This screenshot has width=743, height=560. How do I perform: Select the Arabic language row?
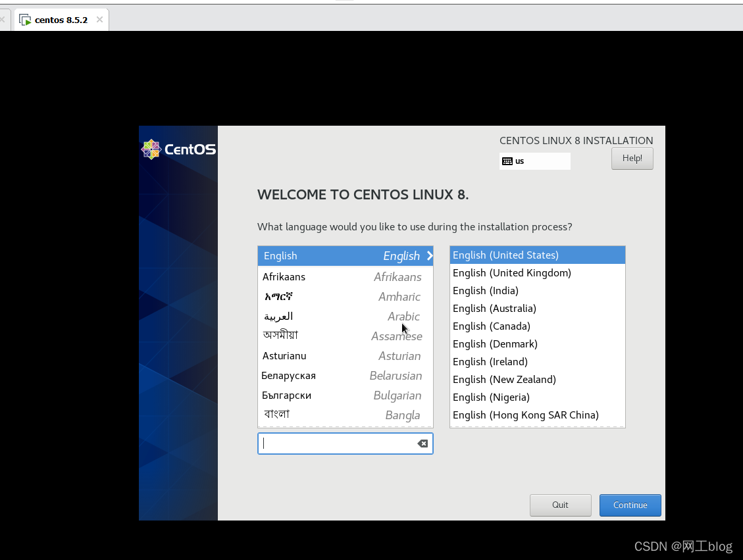346,317
